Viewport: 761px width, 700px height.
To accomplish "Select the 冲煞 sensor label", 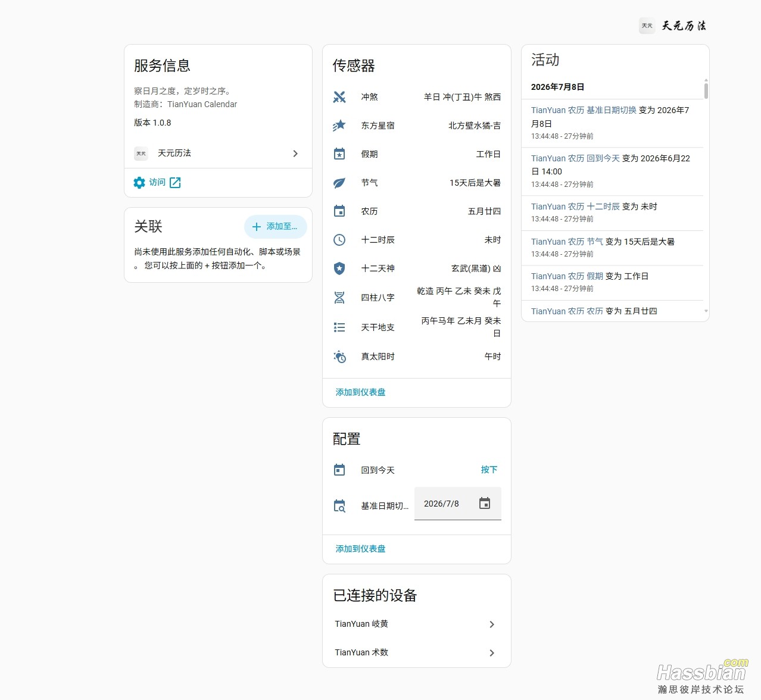I will pyautogui.click(x=369, y=97).
